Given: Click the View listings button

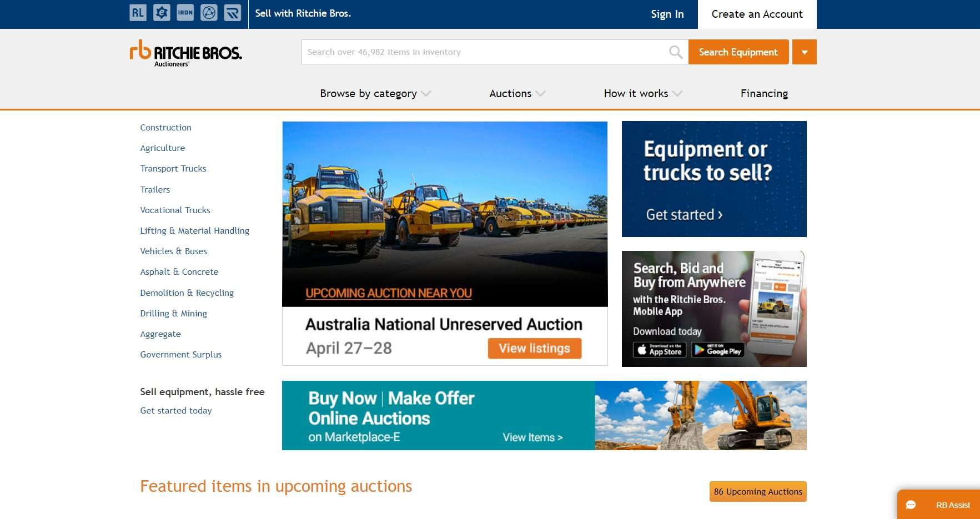Looking at the screenshot, I should 535,349.
